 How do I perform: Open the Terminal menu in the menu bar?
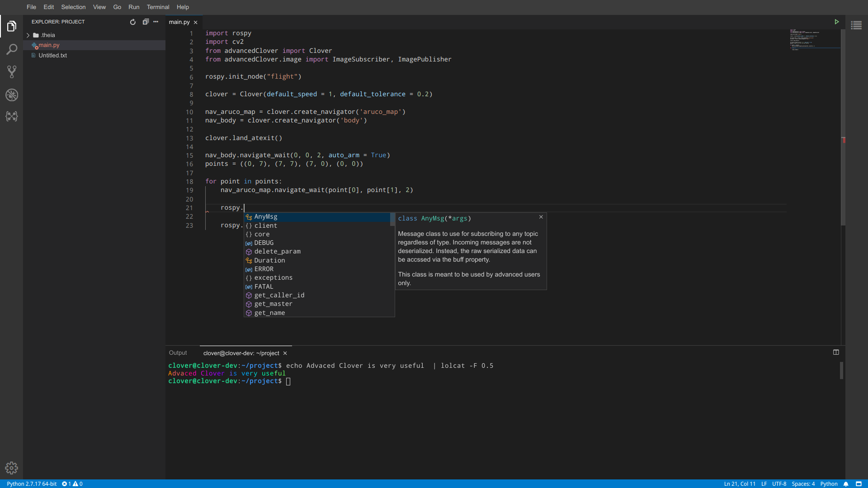[157, 7]
